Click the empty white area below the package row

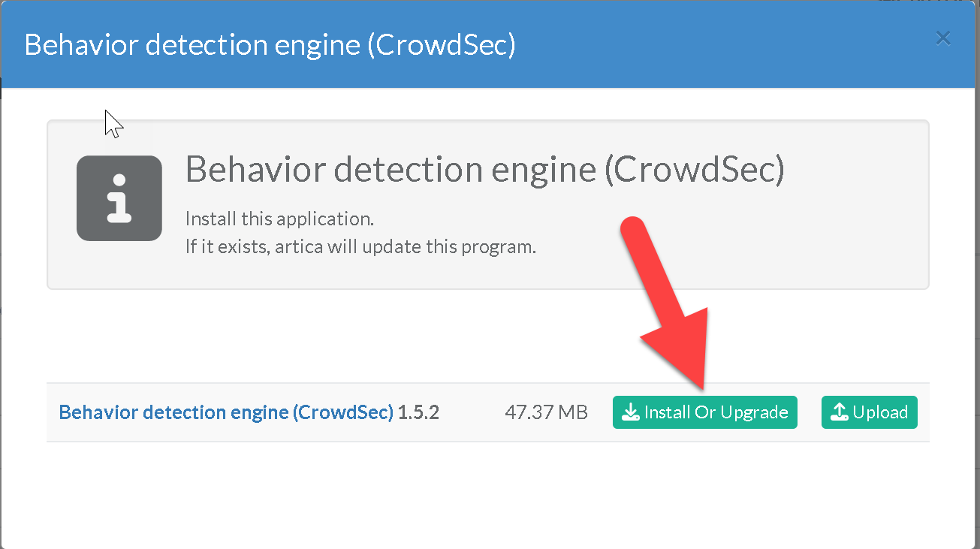click(x=488, y=496)
